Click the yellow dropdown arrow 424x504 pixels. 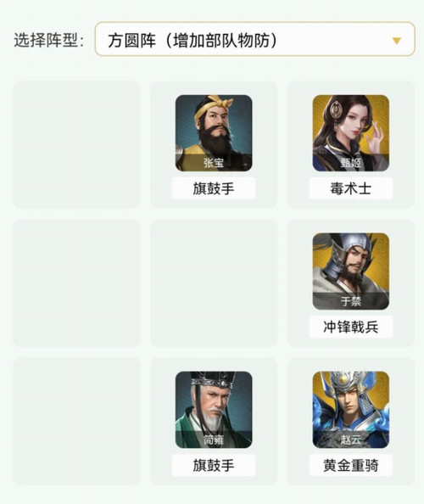(x=397, y=41)
